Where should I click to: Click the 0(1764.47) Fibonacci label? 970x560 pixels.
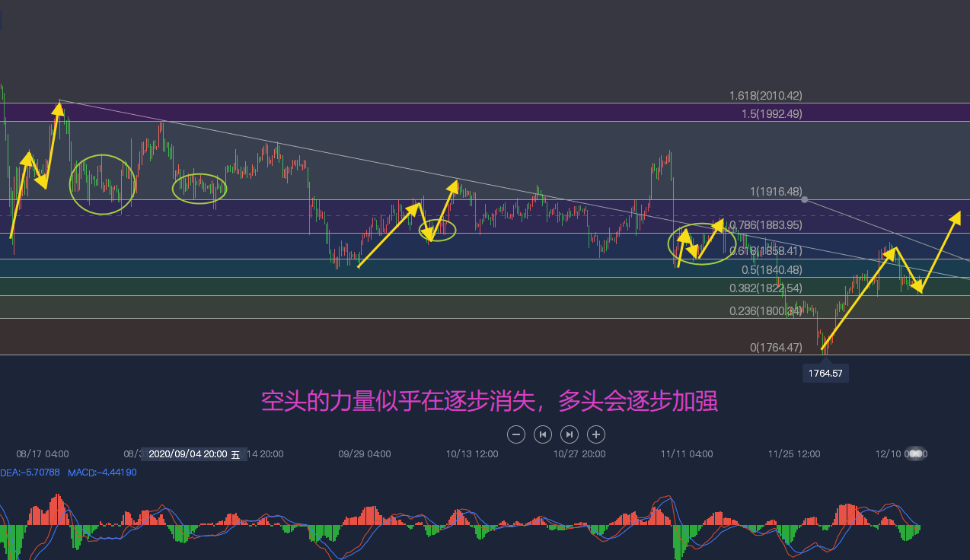(776, 348)
